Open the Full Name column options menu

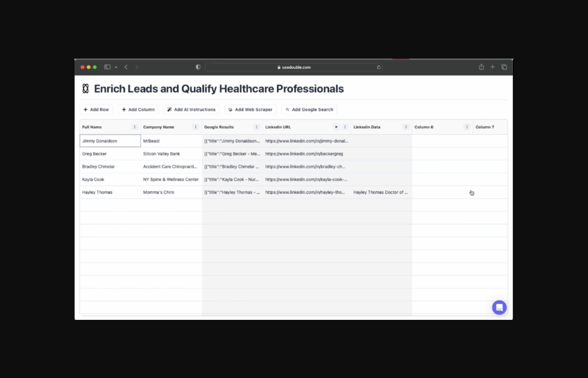134,127
